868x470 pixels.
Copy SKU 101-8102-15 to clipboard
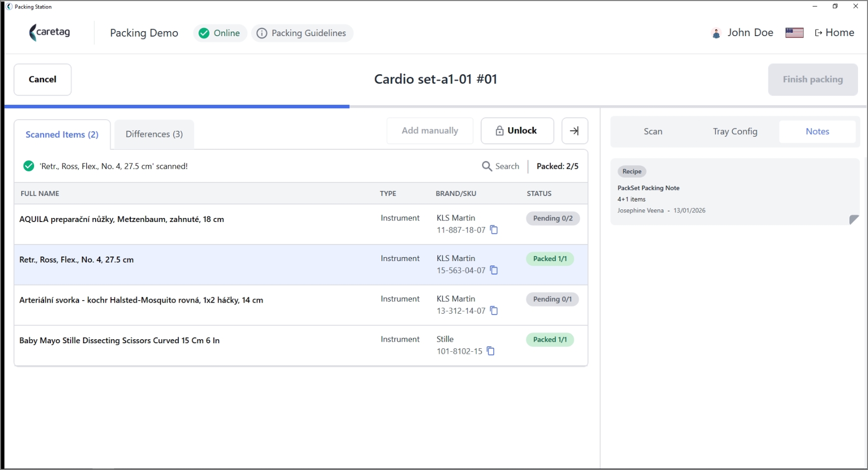click(x=491, y=351)
